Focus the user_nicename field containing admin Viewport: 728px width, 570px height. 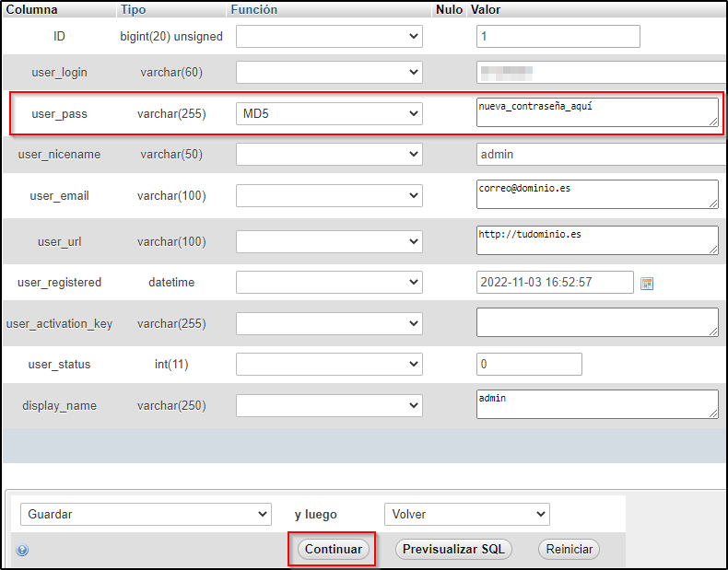pos(601,155)
